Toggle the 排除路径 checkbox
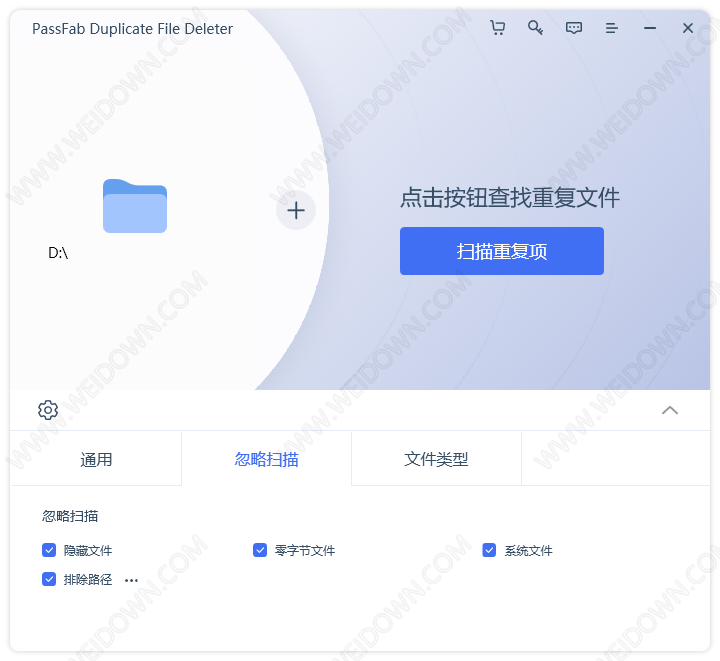The width and height of the screenshot is (720, 661). [x=49, y=579]
